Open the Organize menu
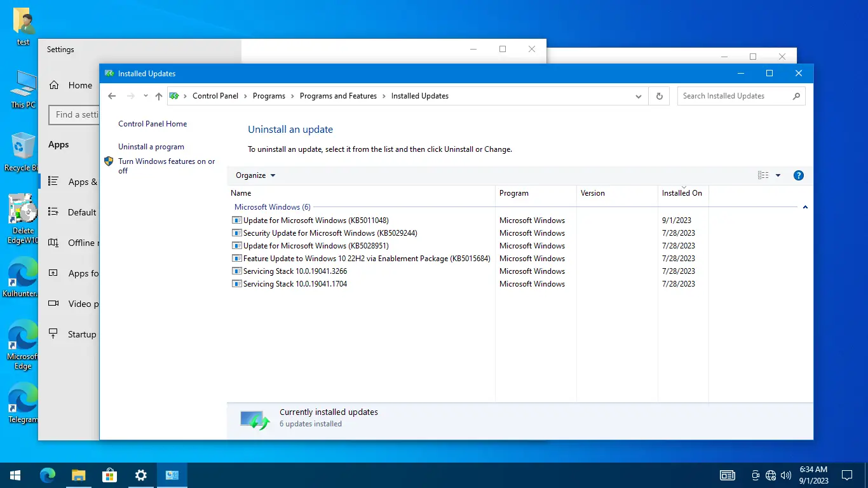This screenshot has width=868, height=488. click(255, 175)
